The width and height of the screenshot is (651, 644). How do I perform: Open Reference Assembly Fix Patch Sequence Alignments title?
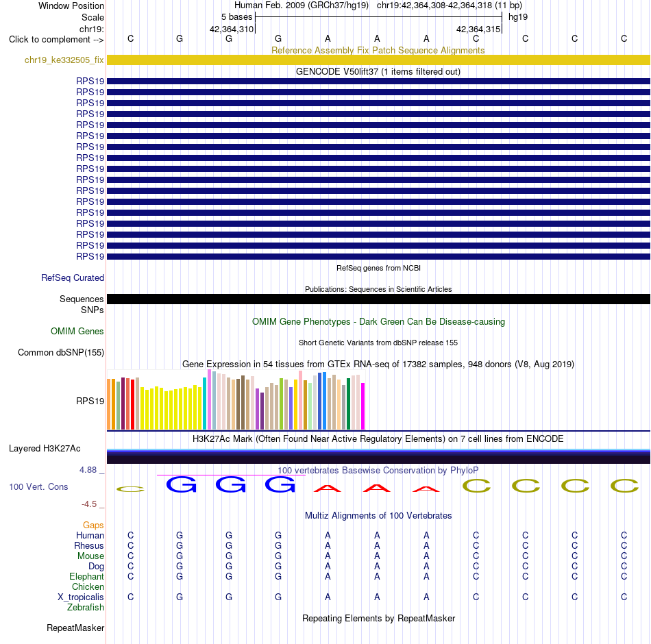(378, 50)
